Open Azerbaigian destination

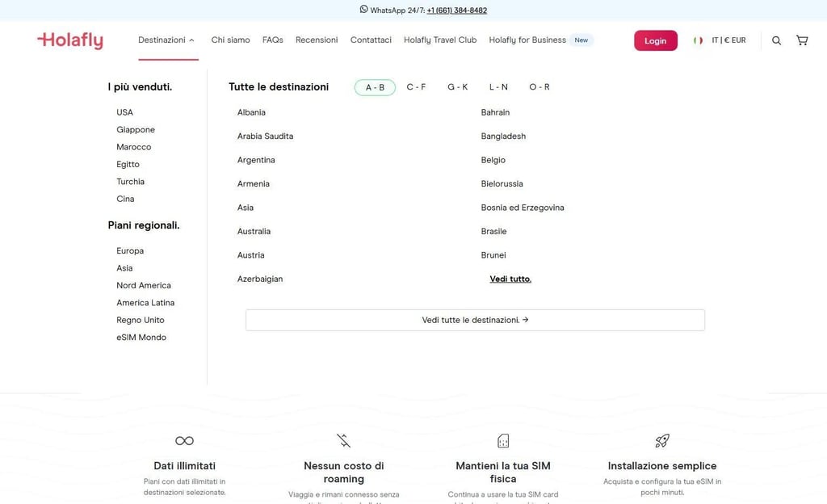(x=260, y=279)
